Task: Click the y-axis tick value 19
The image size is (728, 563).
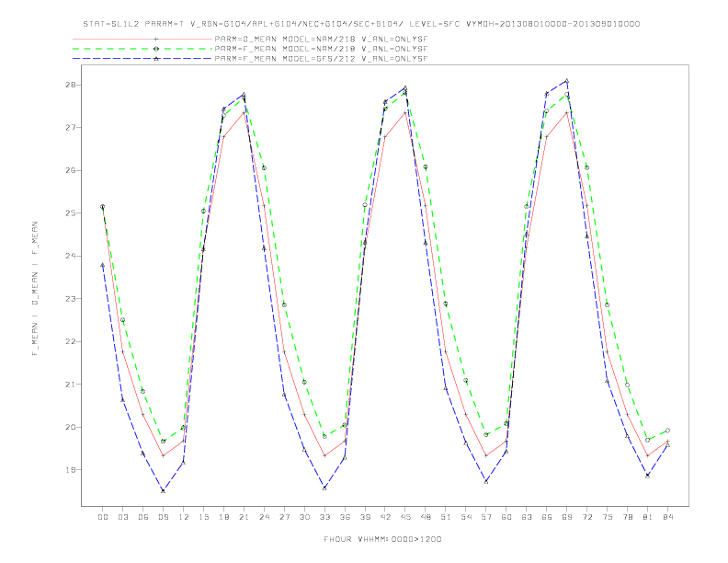Action: (x=71, y=470)
